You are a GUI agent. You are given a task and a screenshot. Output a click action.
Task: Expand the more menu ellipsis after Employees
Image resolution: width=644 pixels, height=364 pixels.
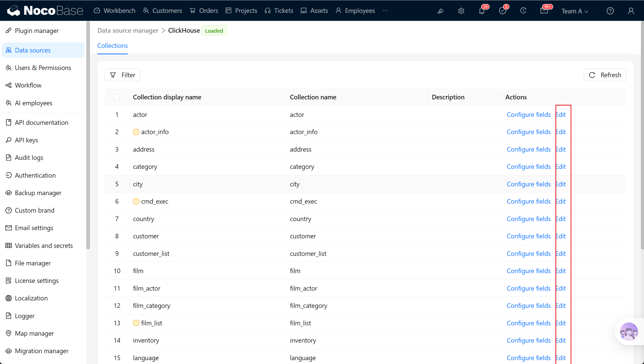(385, 11)
